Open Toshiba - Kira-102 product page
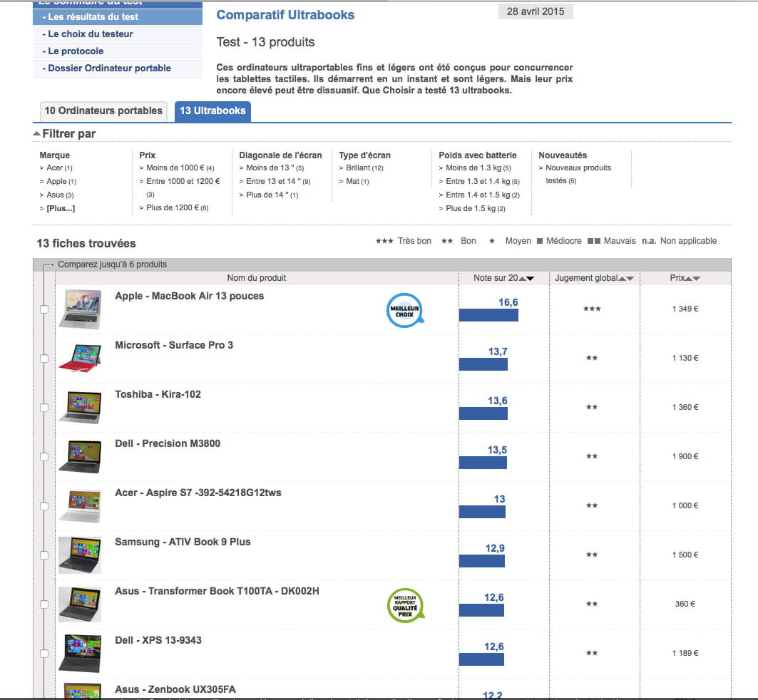Viewport: 758px width, 700px height. [158, 395]
